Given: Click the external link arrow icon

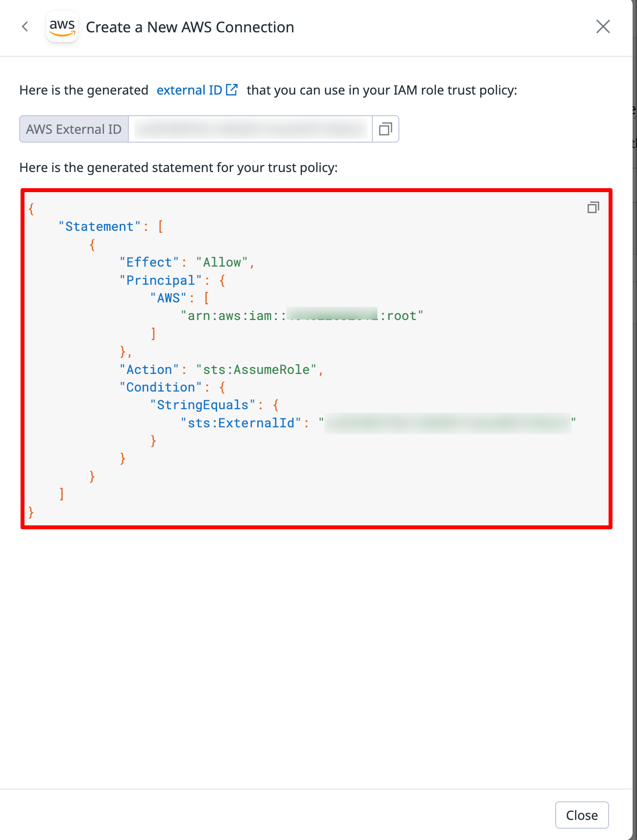Looking at the screenshot, I should [x=232, y=90].
